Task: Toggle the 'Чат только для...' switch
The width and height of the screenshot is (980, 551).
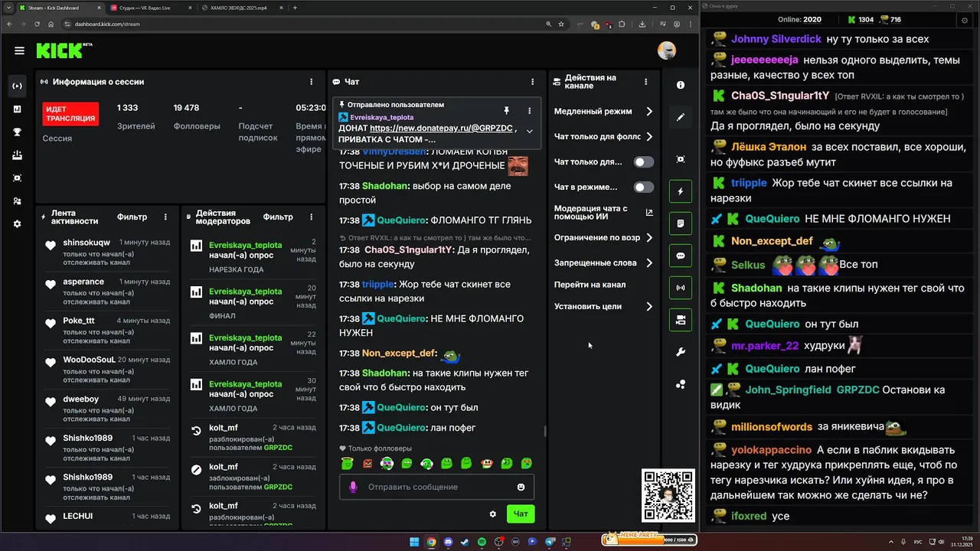Action: [644, 162]
